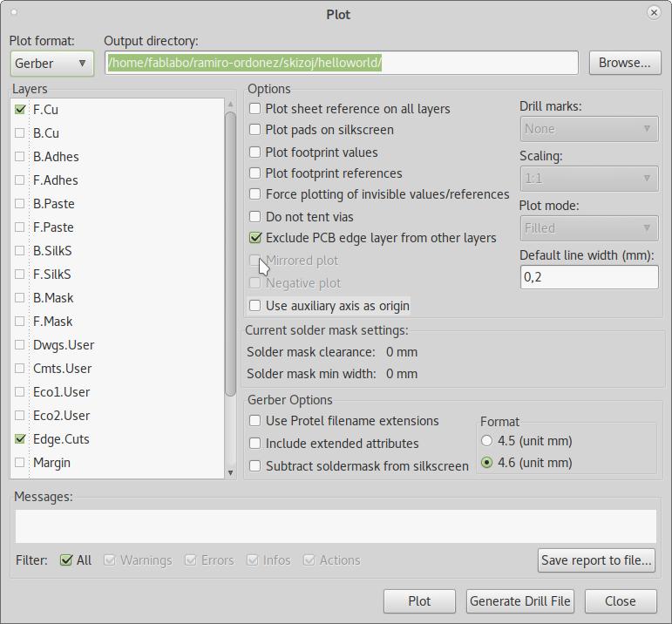
Task: Click inside the Messages text area
Action: (x=336, y=526)
